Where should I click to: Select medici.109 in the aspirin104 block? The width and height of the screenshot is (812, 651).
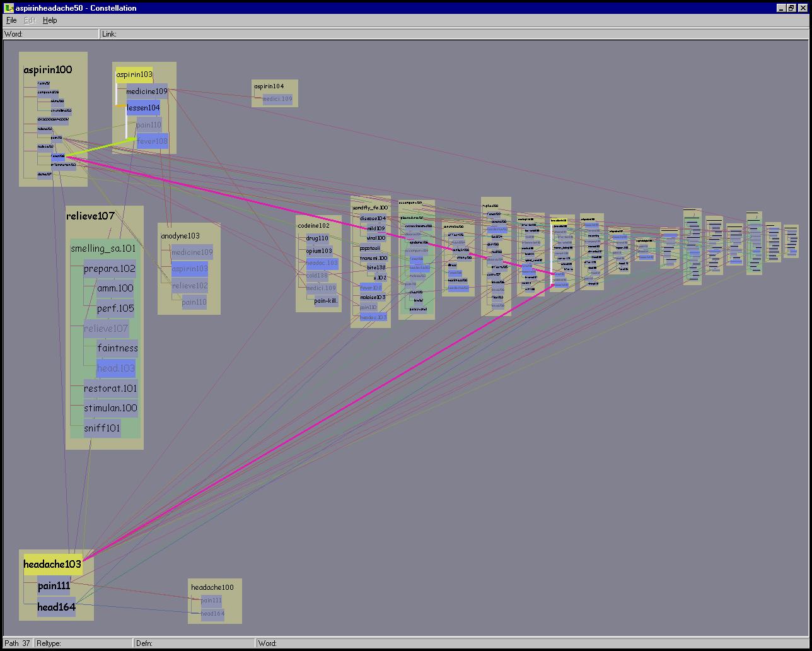click(x=277, y=99)
